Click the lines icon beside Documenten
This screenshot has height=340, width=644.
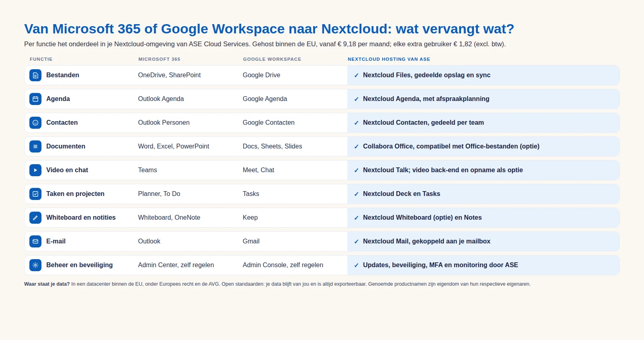click(35, 146)
